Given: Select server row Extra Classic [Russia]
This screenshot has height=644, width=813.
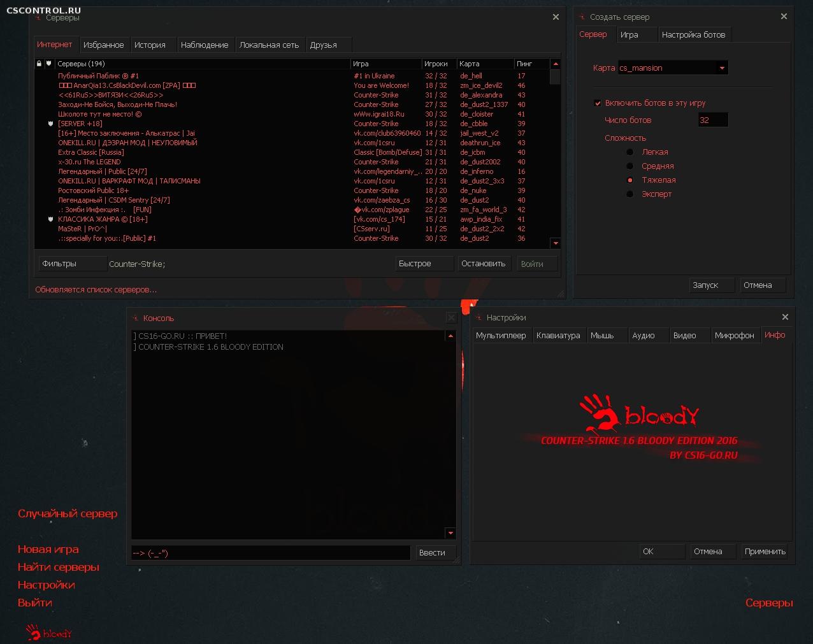Looking at the screenshot, I should click(292, 152).
